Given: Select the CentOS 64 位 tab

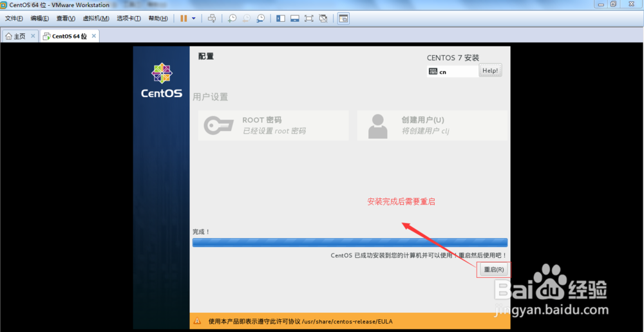Looking at the screenshot, I should 70,36.
